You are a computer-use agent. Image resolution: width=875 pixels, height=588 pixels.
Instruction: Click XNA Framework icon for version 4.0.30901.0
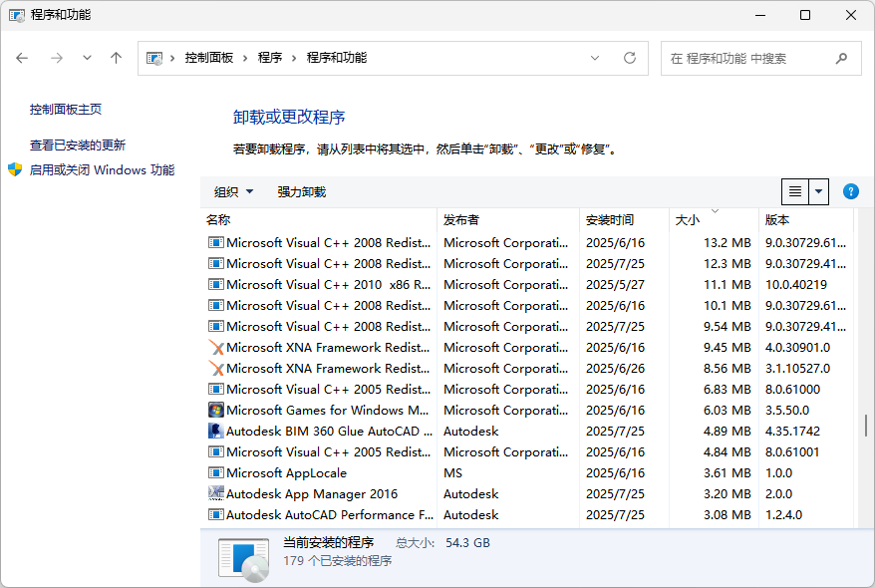(215, 348)
